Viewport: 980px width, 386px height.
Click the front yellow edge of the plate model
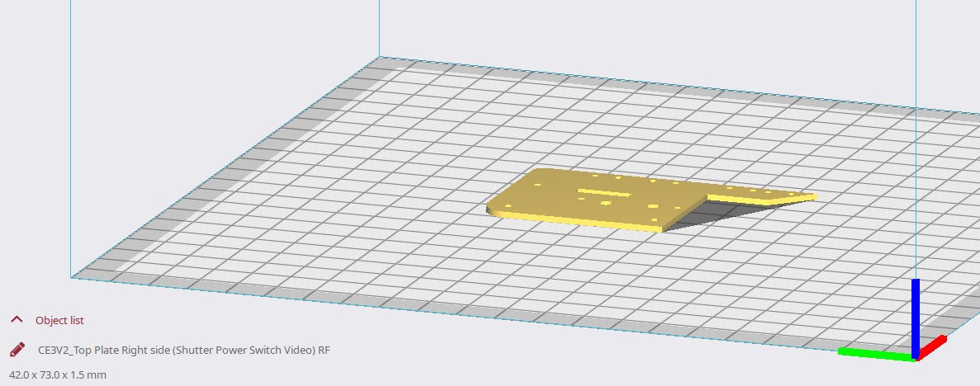[x=578, y=222]
